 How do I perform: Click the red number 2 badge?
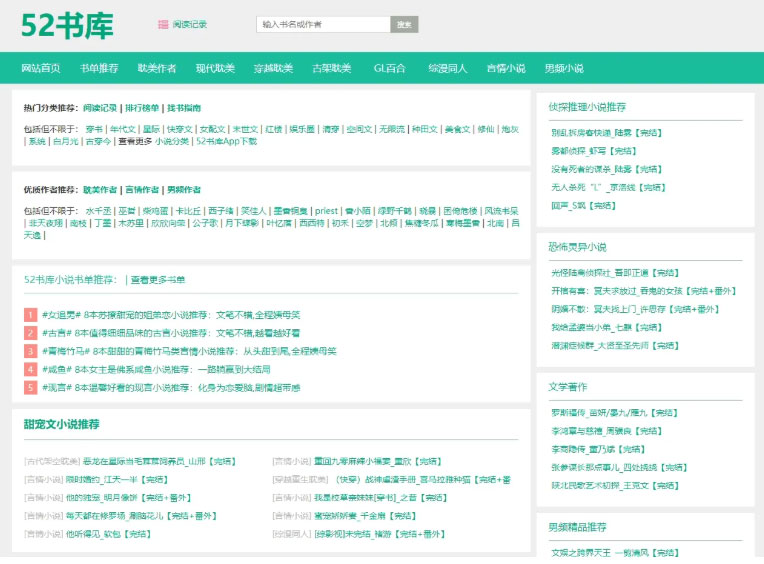tap(30, 333)
